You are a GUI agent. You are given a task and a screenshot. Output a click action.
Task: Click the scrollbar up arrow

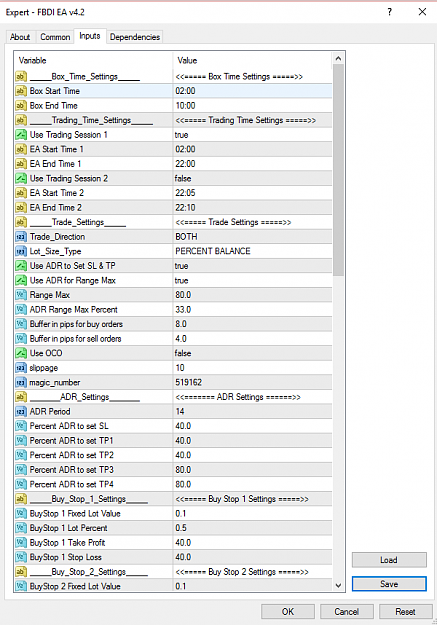point(338,59)
